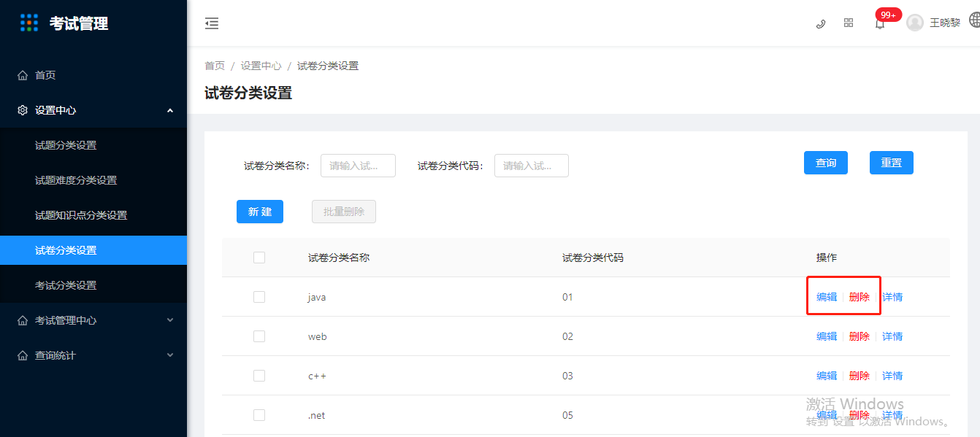Check the c++ row checkbox
Viewport: 980px width, 437px height.
tap(259, 376)
